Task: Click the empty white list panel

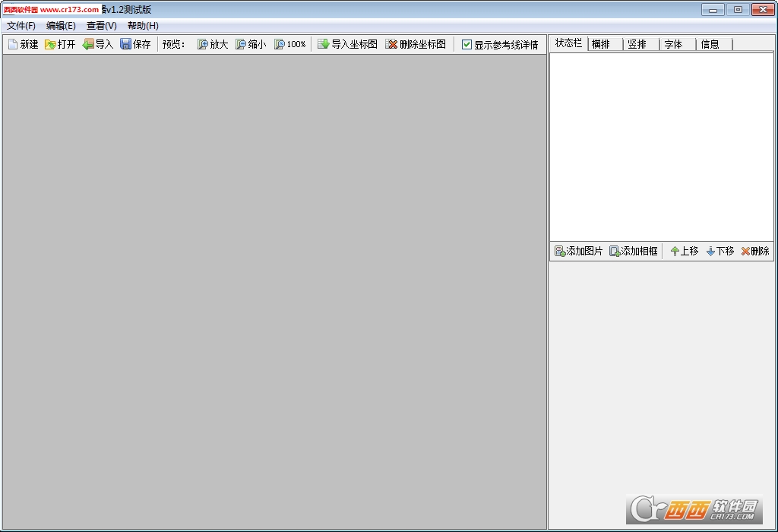Action: point(661,144)
